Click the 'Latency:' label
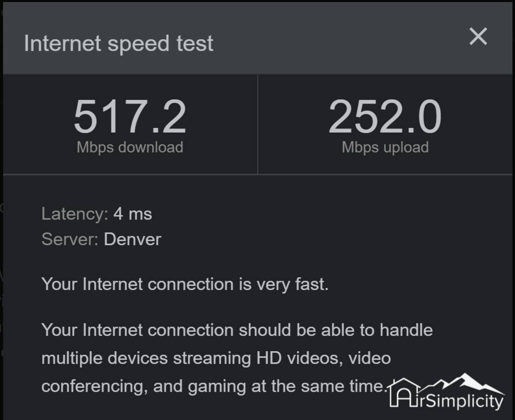The image size is (515, 420). (74, 214)
